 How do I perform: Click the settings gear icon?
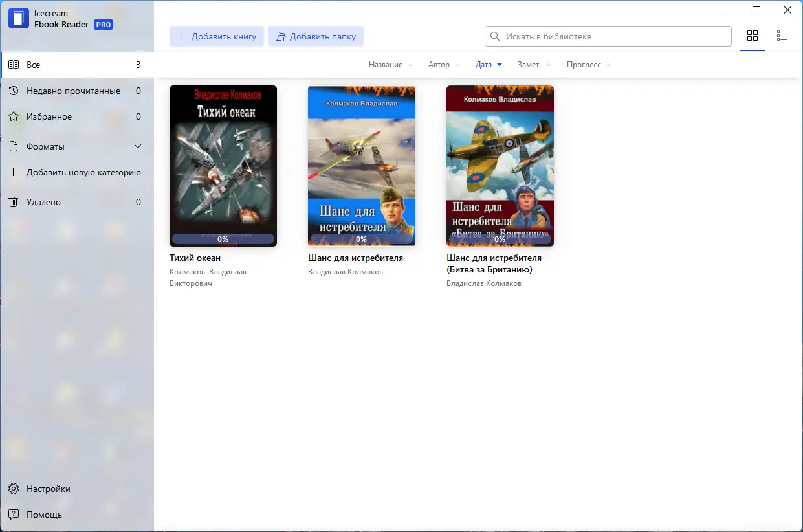[13, 489]
